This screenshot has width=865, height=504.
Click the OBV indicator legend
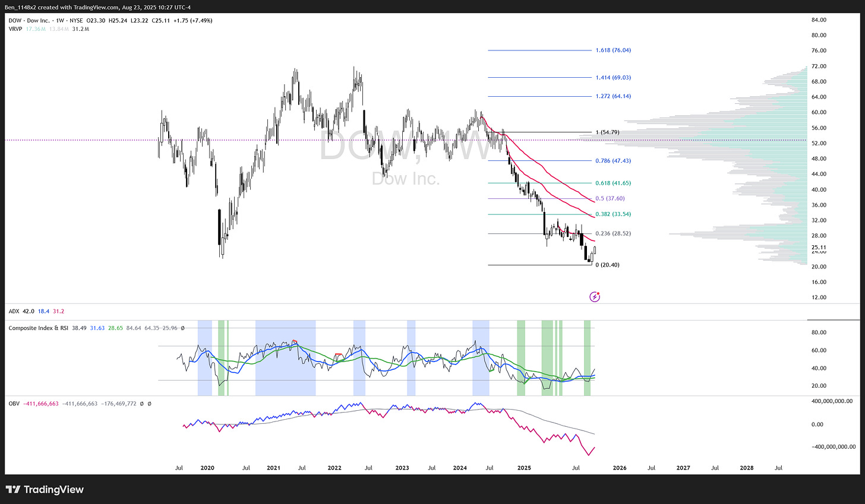[14, 404]
